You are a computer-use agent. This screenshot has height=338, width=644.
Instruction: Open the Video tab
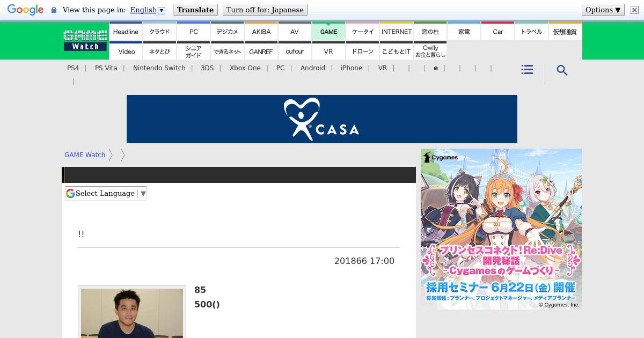coord(127,52)
